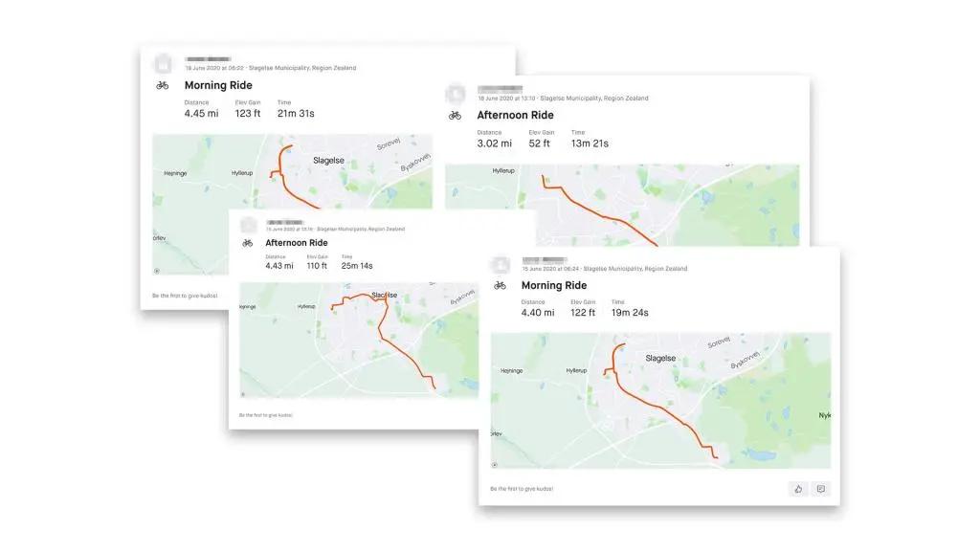This screenshot has height=551, width=980.
Task: Open the Morning Ride title with 21m 31s time
Action: pos(218,85)
